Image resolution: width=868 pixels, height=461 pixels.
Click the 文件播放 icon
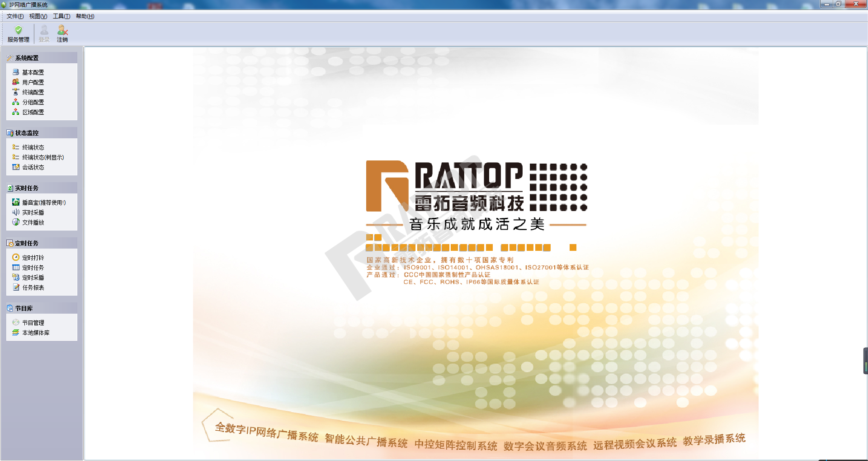16,222
